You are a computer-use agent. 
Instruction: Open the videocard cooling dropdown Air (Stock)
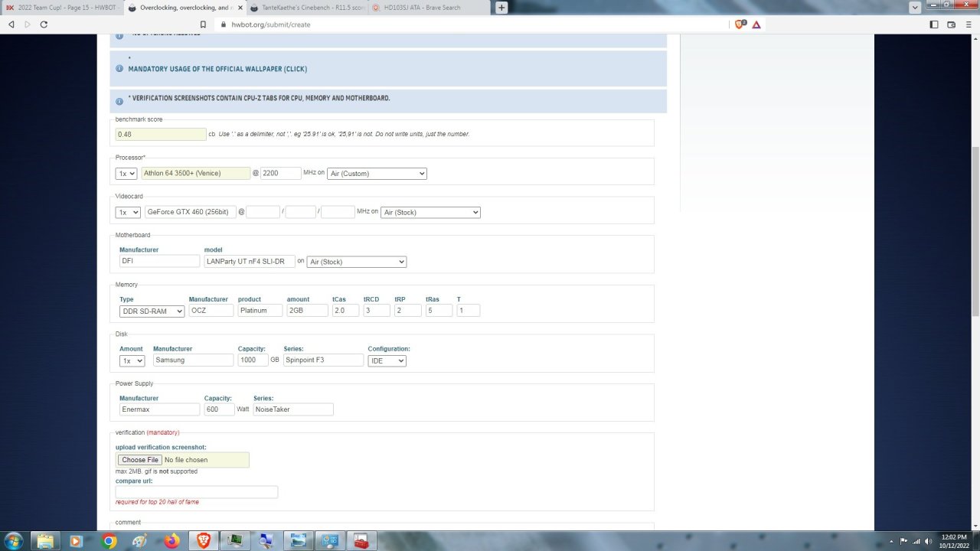point(430,212)
